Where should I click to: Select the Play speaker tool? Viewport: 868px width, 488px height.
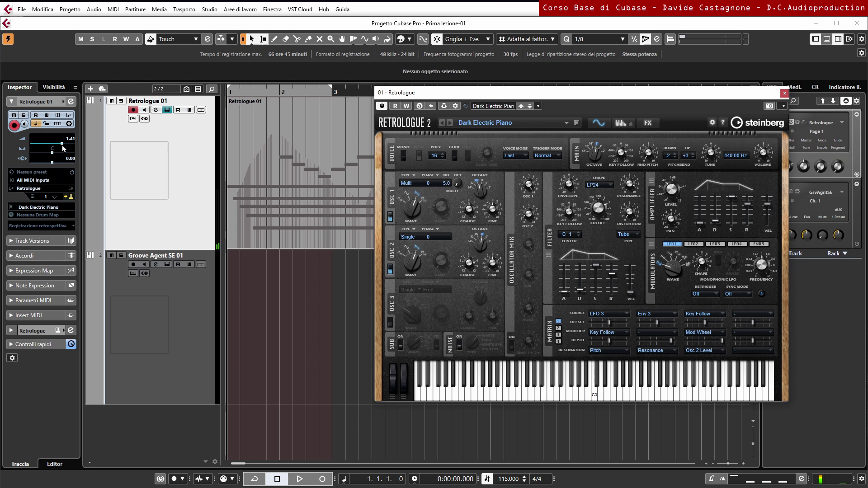click(376, 39)
